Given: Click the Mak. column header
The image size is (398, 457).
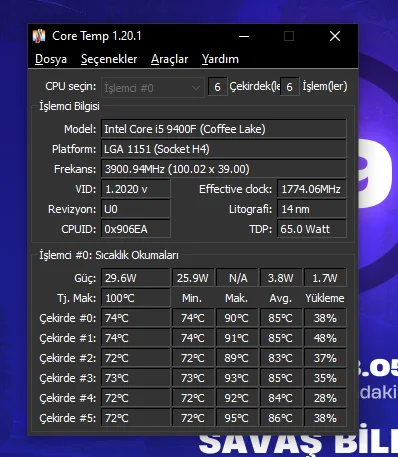Looking at the screenshot, I should pos(236,298).
